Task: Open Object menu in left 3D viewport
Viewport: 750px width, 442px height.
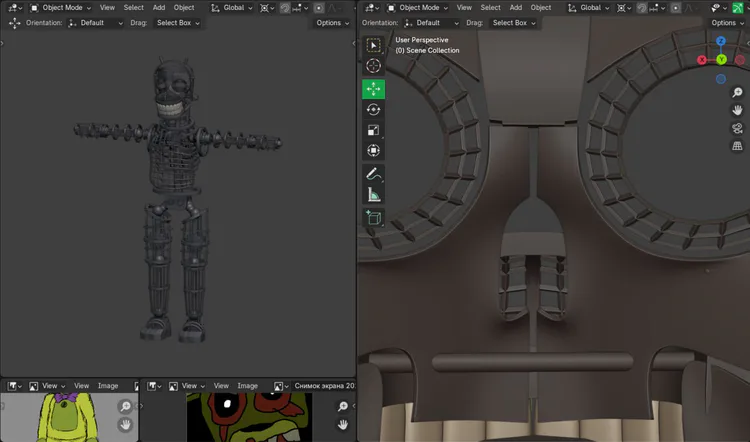Action: (x=184, y=8)
